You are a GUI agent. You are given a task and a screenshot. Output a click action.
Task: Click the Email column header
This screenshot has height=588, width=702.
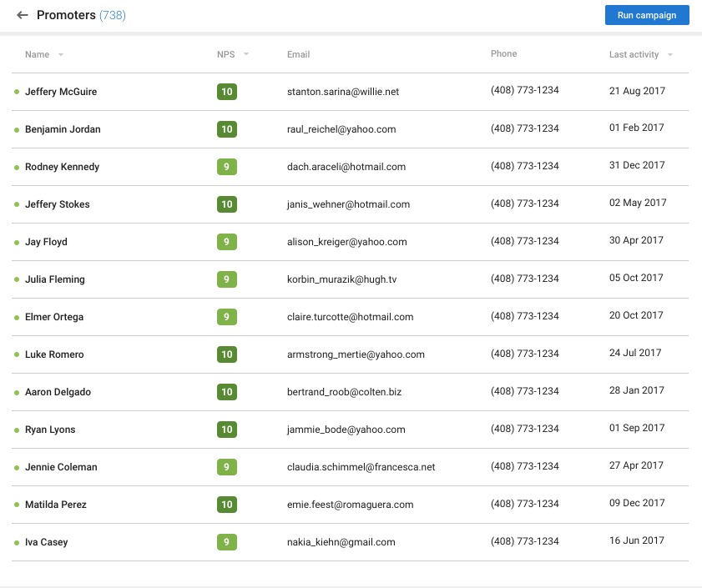click(298, 55)
